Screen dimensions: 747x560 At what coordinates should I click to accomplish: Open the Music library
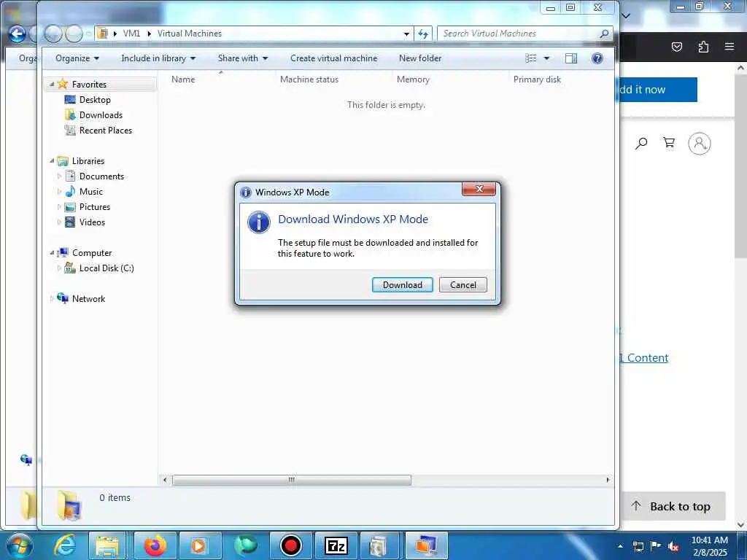pyautogui.click(x=91, y=192)
